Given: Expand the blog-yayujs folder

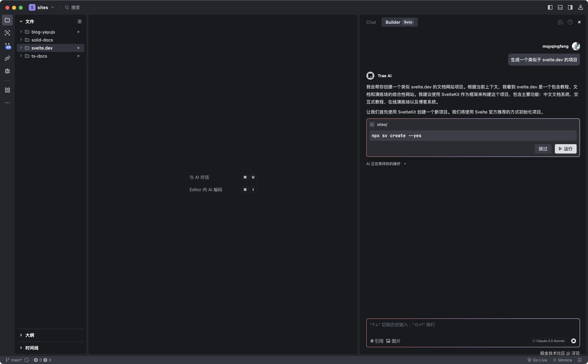Looking at the screenshot, I should (43, 32).
